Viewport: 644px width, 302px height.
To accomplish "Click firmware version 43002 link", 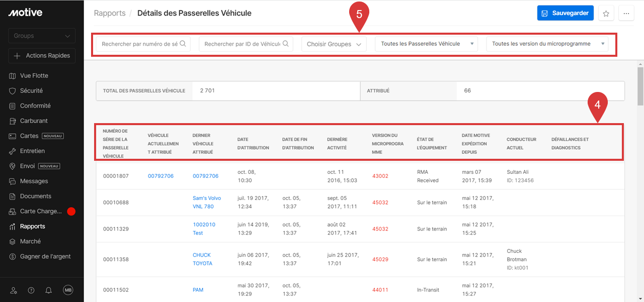I will pyautogui.click(x=380, y=176).
